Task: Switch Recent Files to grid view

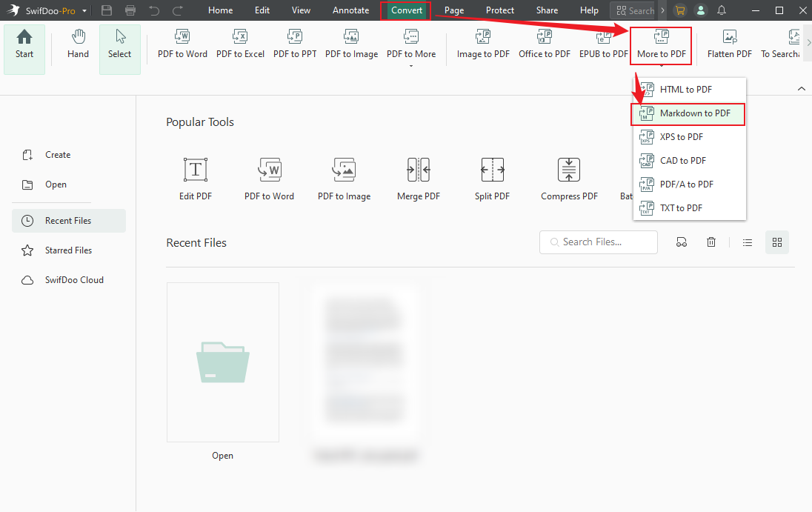Action: (x=776, y=242)
